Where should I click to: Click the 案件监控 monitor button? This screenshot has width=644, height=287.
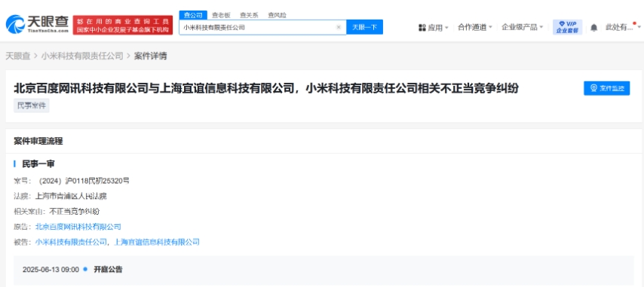[x=606, y=88]
